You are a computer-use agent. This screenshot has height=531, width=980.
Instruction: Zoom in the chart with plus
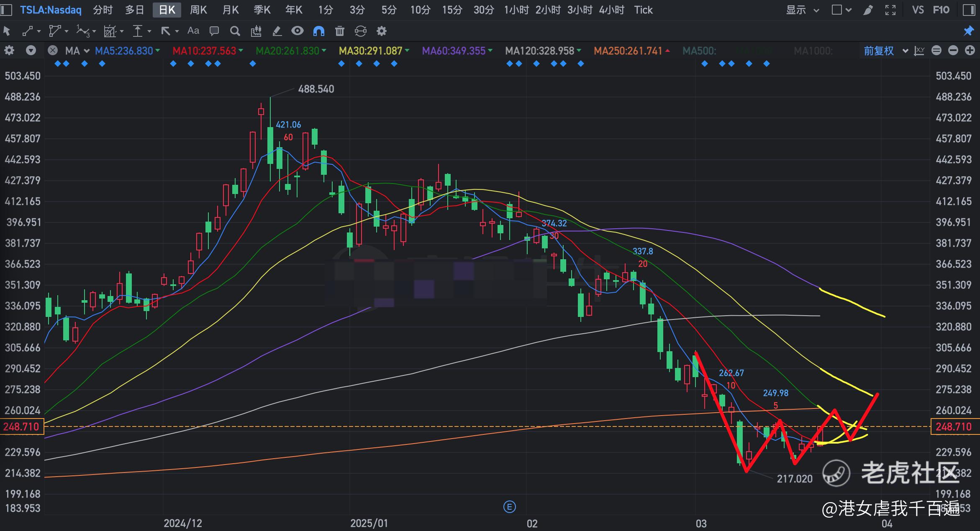970,51
